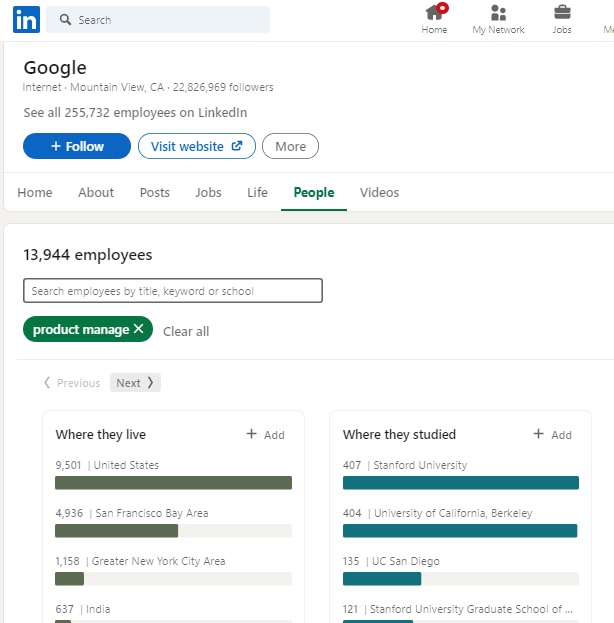Click Clear all filters
The image size is (614, 623).
[186, 331]
